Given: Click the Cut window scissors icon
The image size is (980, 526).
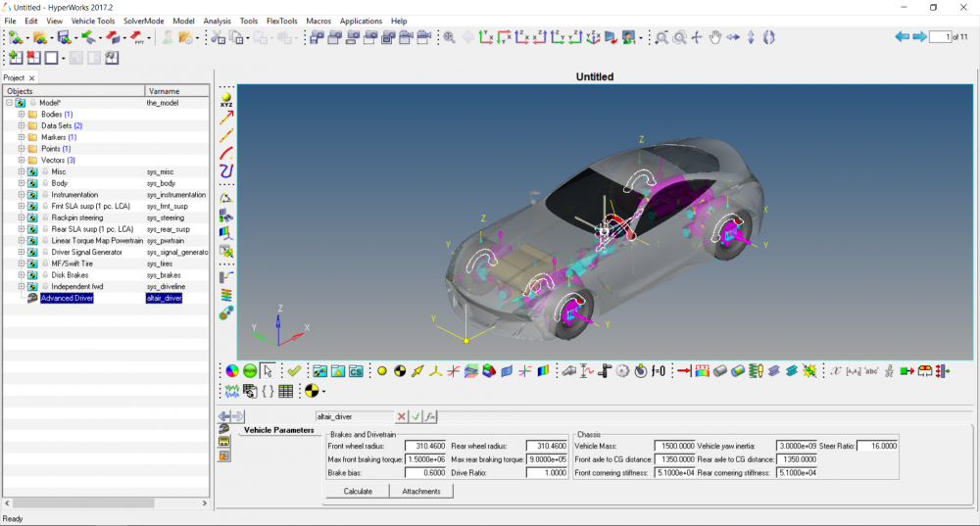Looking at the screenshot, I should pyautogui.click(x=218, y=37).
